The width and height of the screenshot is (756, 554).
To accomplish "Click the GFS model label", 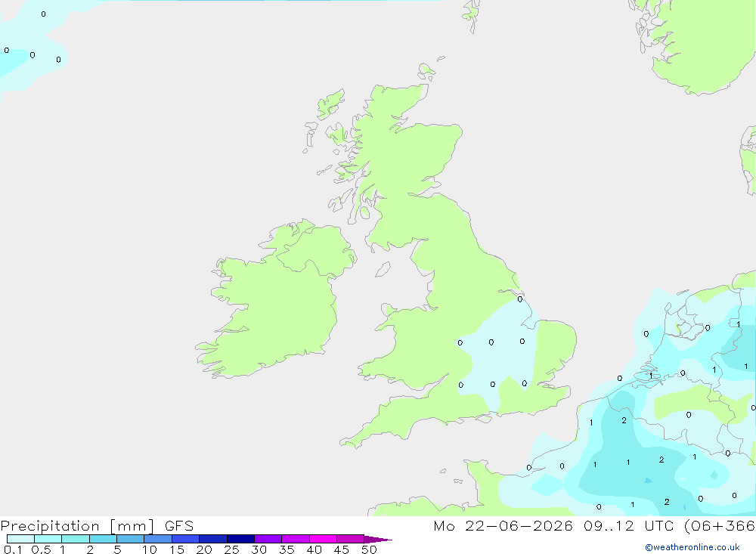I will [x=179, y=525].
